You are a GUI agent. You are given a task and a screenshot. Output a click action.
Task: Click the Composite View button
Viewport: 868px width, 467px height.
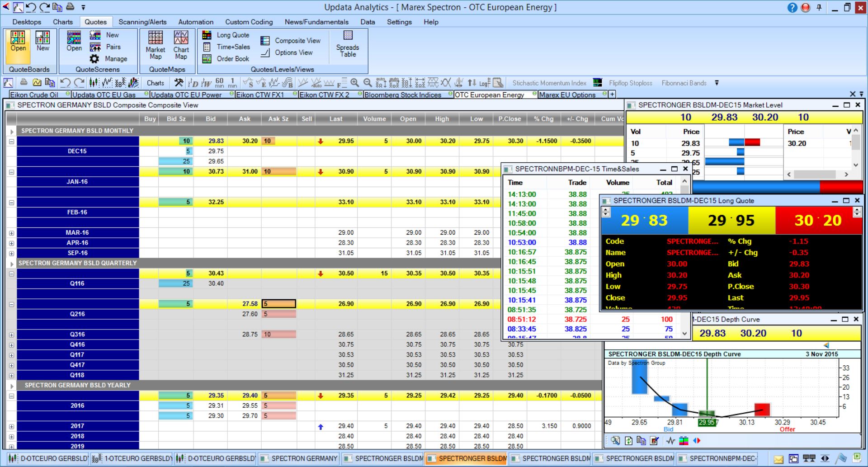tap(291, 41)
